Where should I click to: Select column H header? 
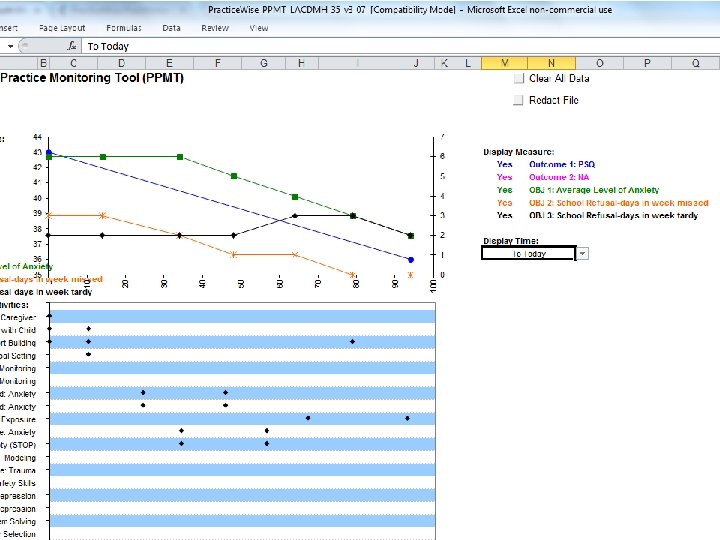click(x=301, y=63)
